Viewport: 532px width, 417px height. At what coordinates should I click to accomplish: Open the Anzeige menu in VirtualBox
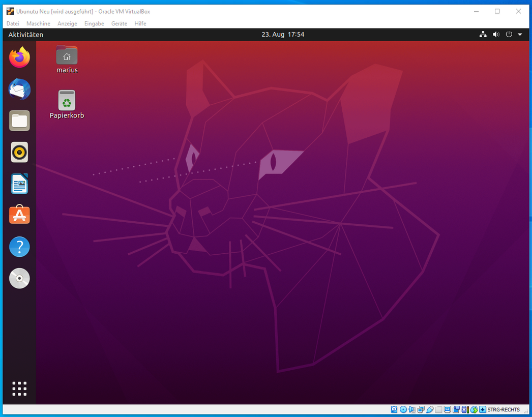point(67,23)
